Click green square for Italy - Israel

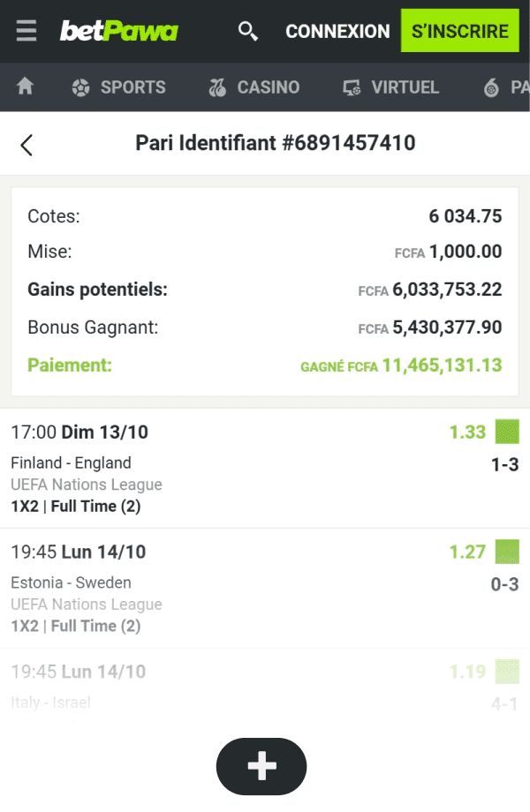click(507, 672)
